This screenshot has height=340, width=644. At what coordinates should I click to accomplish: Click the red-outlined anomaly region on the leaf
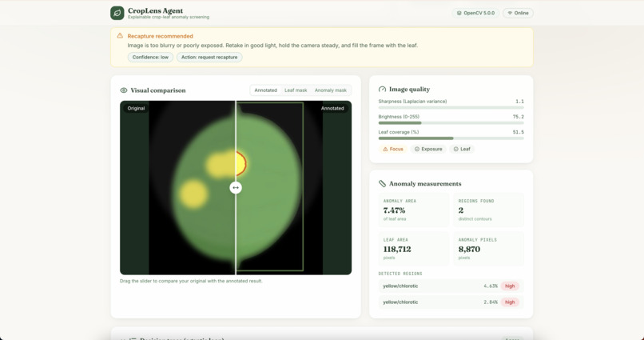(x=241, y=163)
